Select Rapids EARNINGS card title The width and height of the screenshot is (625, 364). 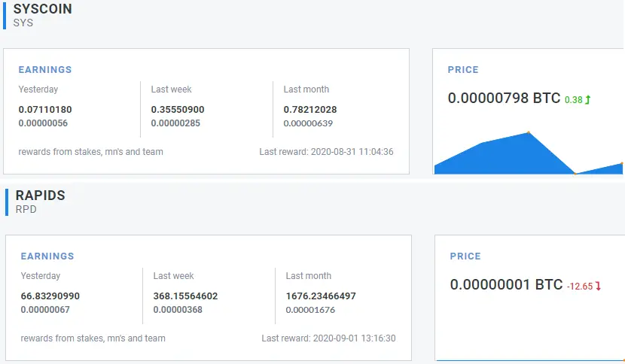pos(47,256)
